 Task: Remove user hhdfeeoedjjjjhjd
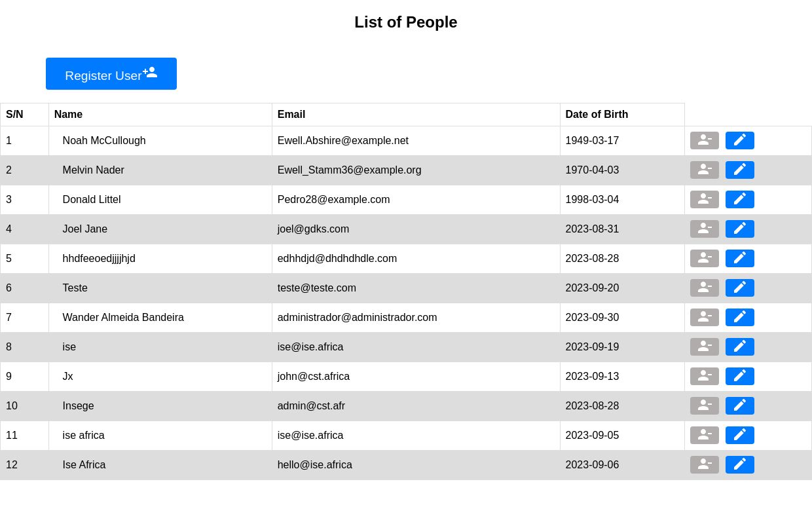pyautogui.click(x=705, y=259)
